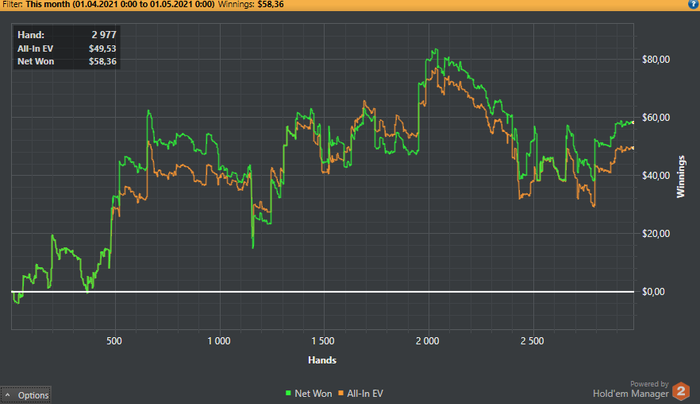Click the vertical Winnings axis title
This screenshot has width=700, height=404.
(680, 177)
